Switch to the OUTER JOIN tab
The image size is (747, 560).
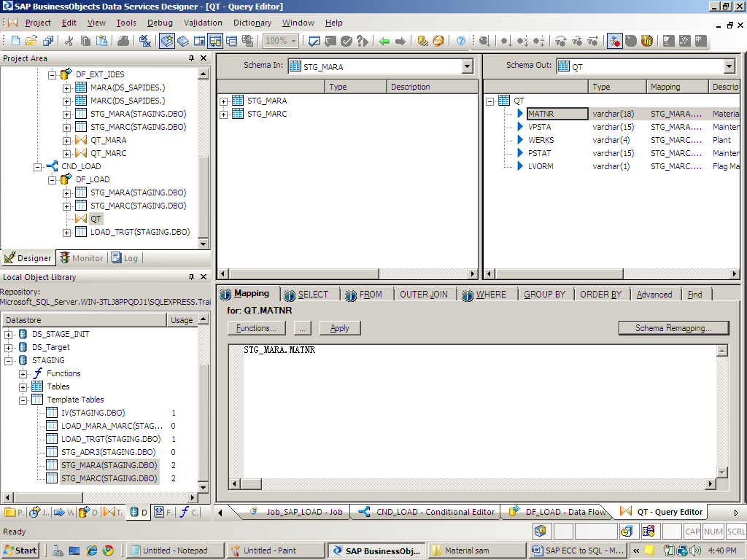click(x=424, y=295)
